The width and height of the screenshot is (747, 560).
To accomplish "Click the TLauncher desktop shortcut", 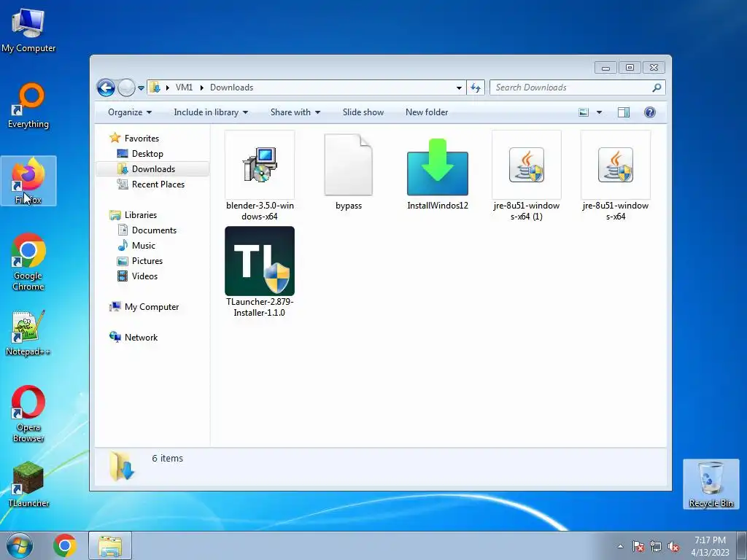I will point(28,484).
